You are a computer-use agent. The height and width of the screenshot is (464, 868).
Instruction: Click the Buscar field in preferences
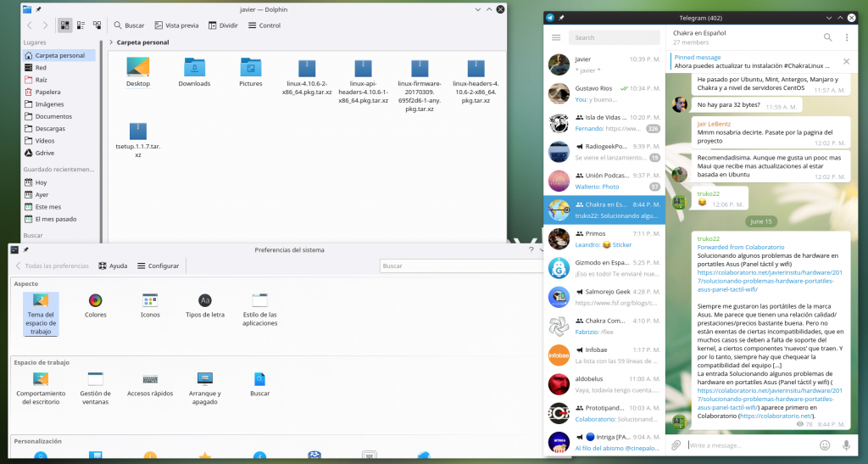pyautogui.click(x=462, y=266)
